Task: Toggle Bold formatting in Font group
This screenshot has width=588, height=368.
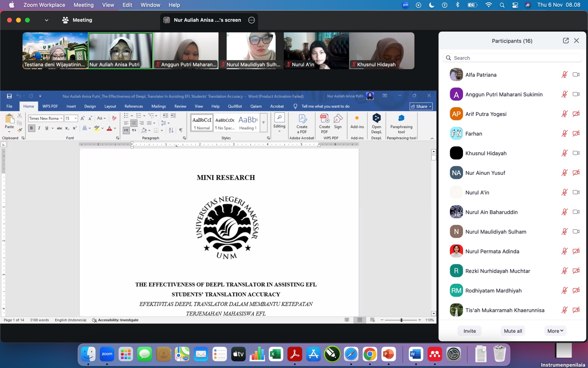Action: (32, 128)
